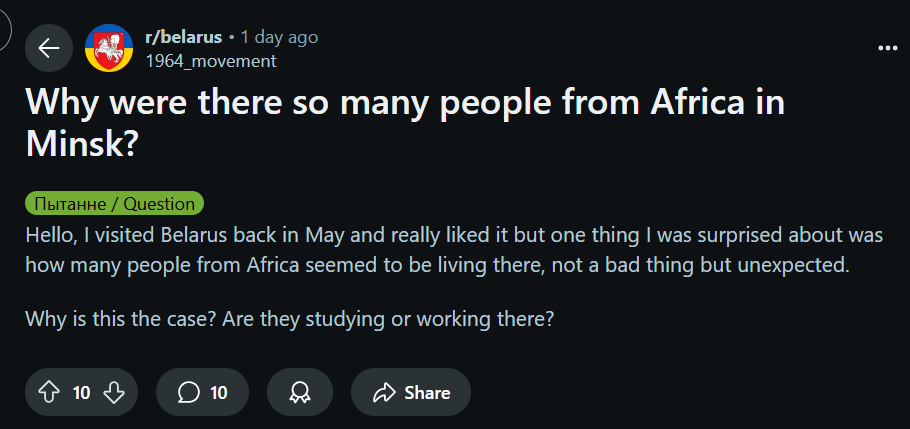Downvote the post about Minsk
Screen dimensions: 910x429
point(114,393)
